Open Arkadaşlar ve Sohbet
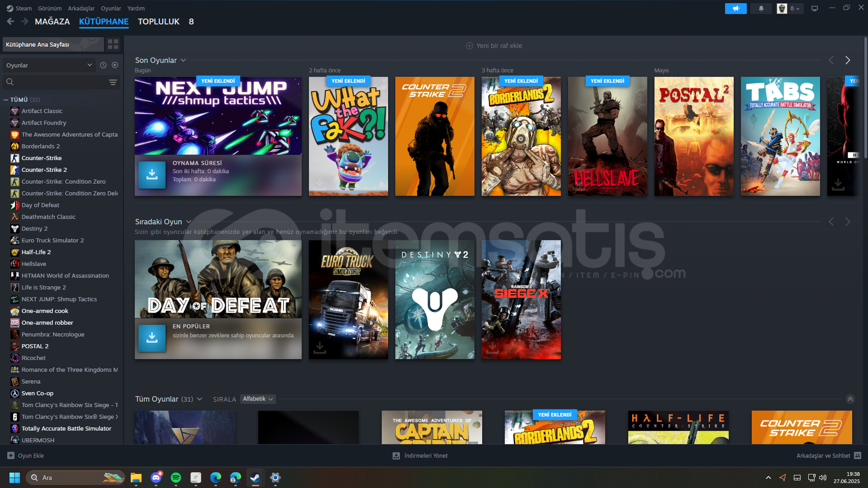Screen dimensions: 868x488 [x=829, y=455]
